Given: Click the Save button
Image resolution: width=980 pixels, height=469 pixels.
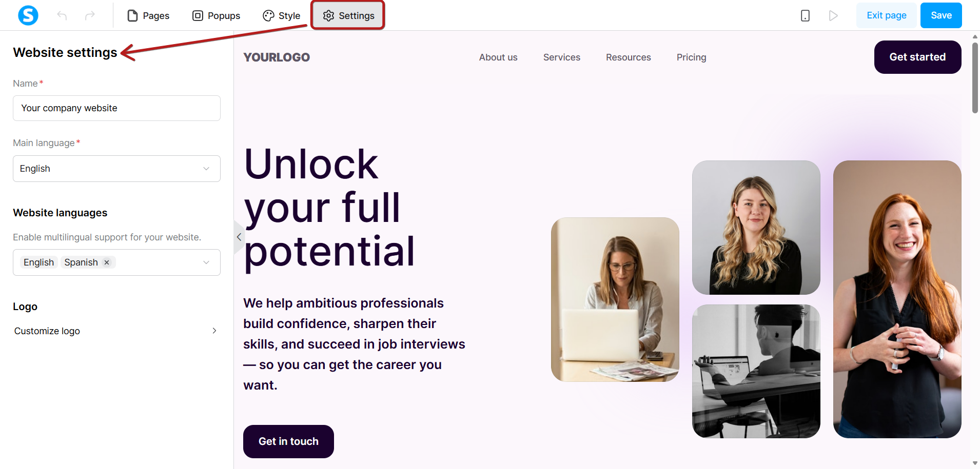Looking at the screenshot, I should (941, 15).
